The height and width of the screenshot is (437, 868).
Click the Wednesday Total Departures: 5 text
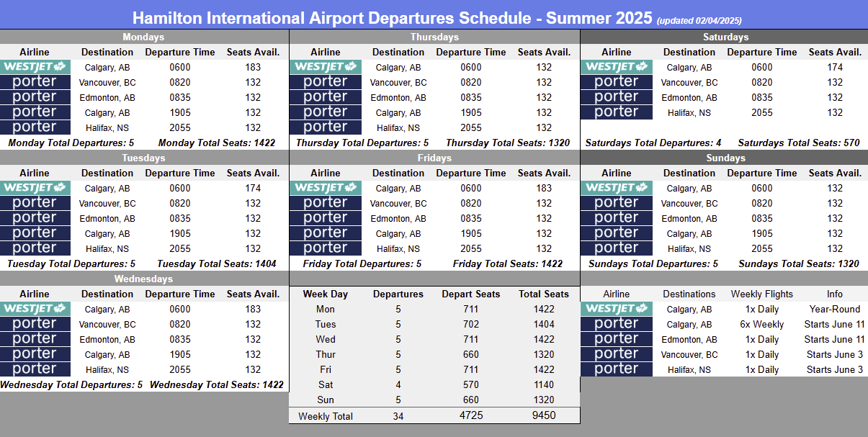tap(71, 384)
